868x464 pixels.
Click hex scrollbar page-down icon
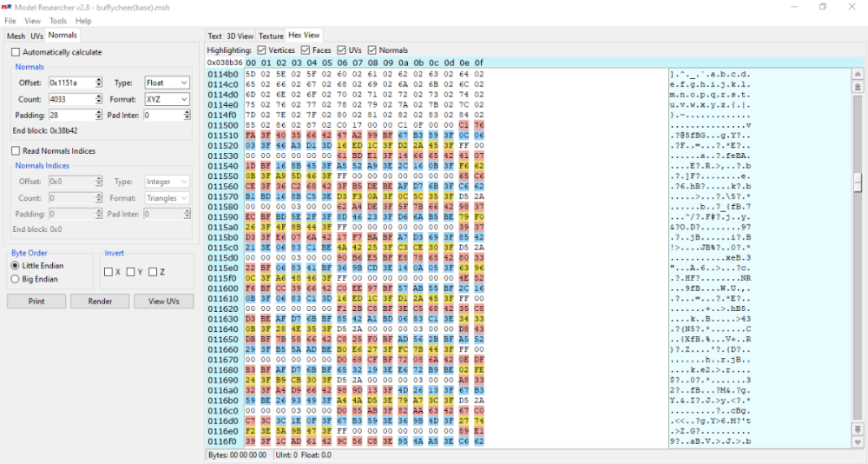pyautogui.click(x=858, y=429)
